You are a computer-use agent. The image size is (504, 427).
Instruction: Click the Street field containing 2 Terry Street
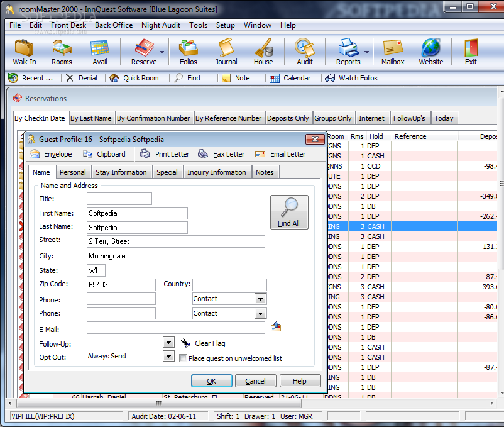[x=176, y=241]
